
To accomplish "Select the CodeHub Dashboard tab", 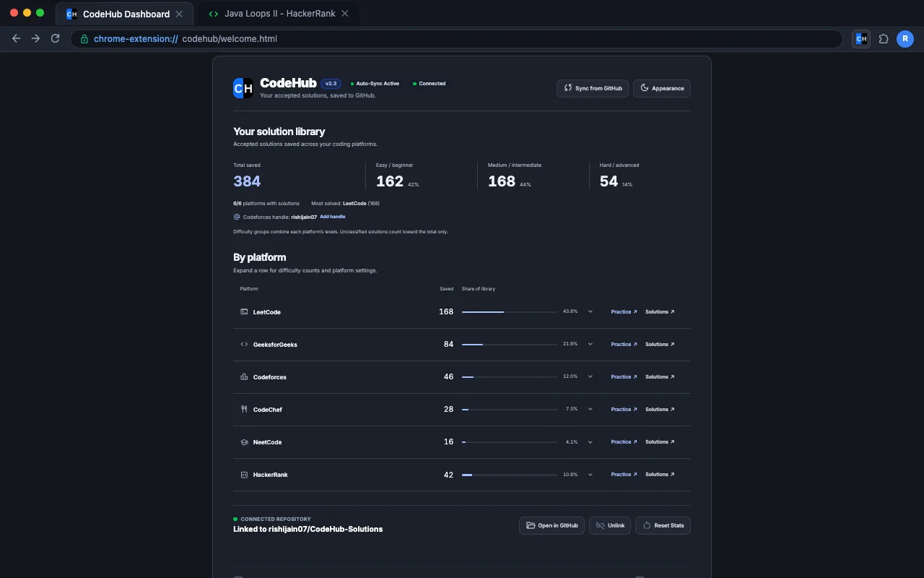I will pos(124,14).
